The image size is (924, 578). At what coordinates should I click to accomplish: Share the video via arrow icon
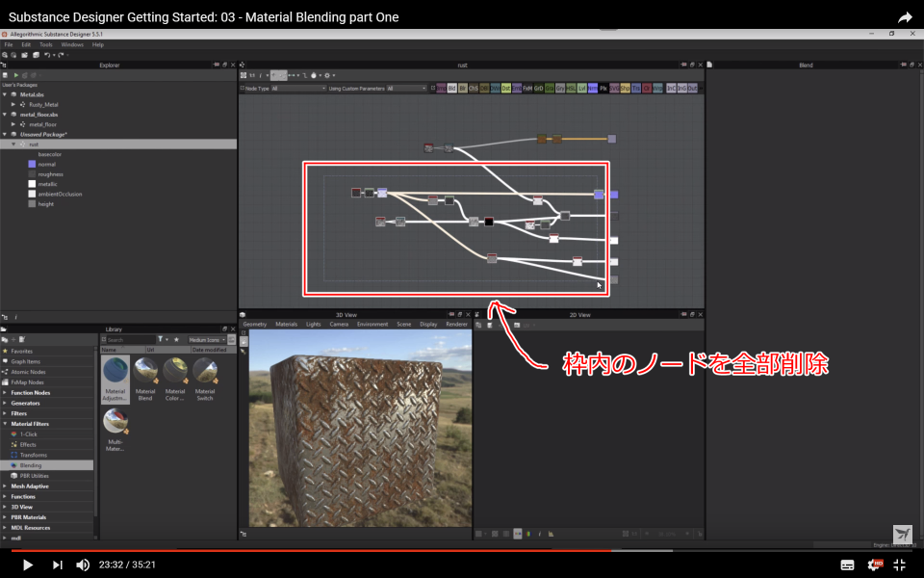tap(905, 17)
